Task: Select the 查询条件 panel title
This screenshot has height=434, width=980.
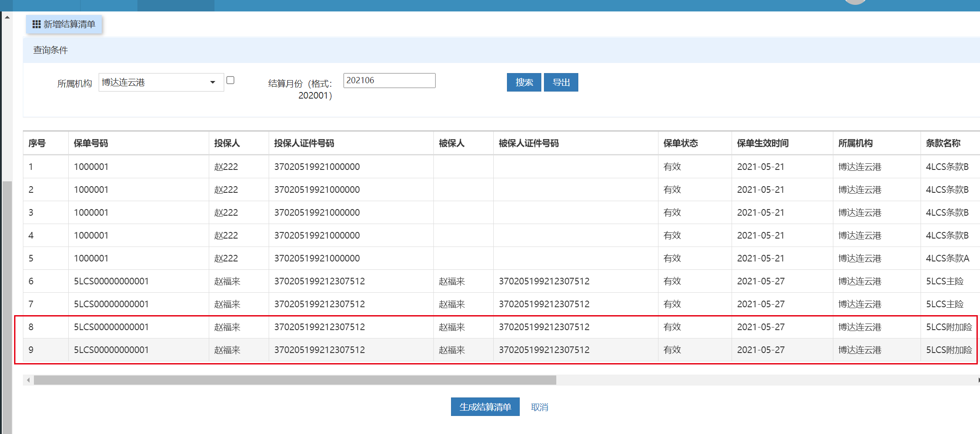Action: [51, 50]
